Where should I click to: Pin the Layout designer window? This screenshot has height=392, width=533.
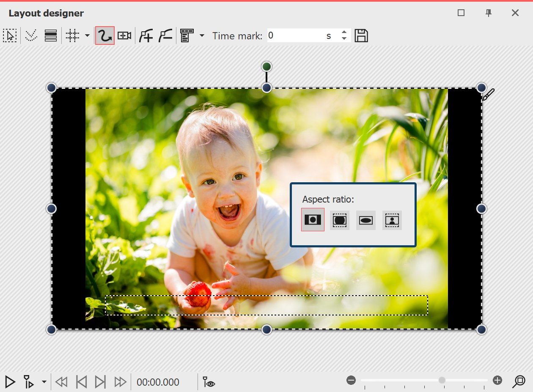488,13
